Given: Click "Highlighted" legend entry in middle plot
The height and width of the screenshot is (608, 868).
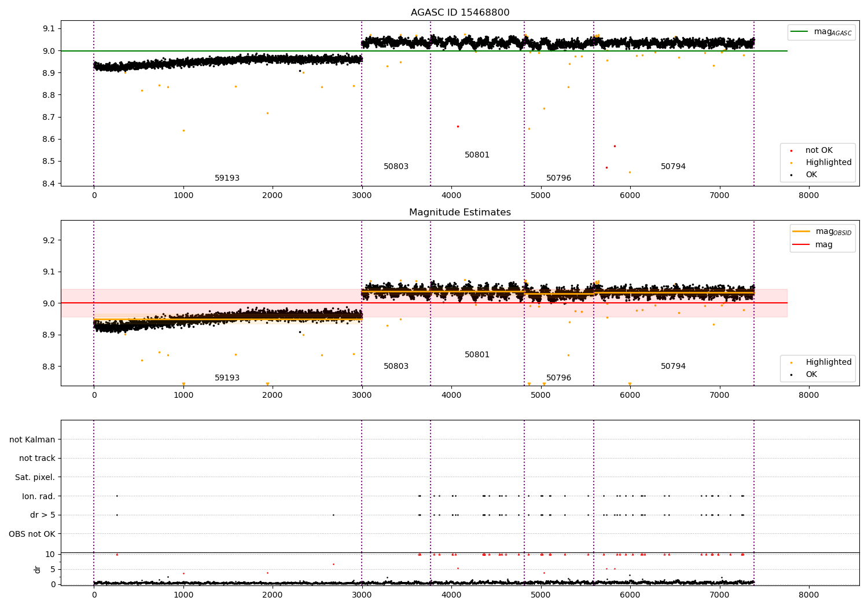Looking at the screenshot, I should (829, 362).
